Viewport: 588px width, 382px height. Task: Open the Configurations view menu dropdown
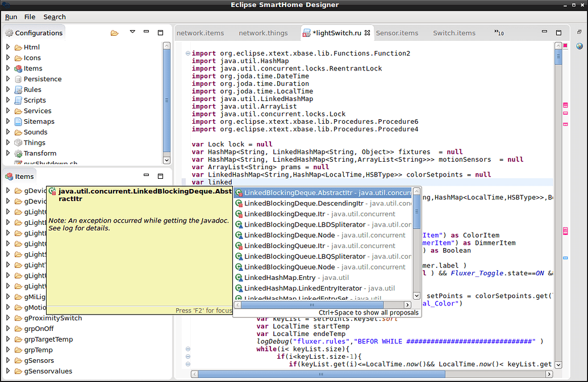pyautogui.click(x=131, y=32)
